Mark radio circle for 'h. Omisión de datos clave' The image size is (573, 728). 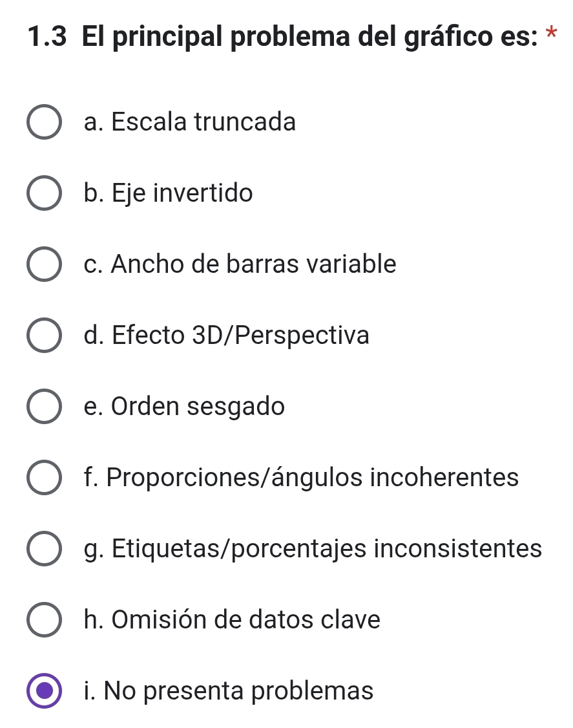coord(45,621)
